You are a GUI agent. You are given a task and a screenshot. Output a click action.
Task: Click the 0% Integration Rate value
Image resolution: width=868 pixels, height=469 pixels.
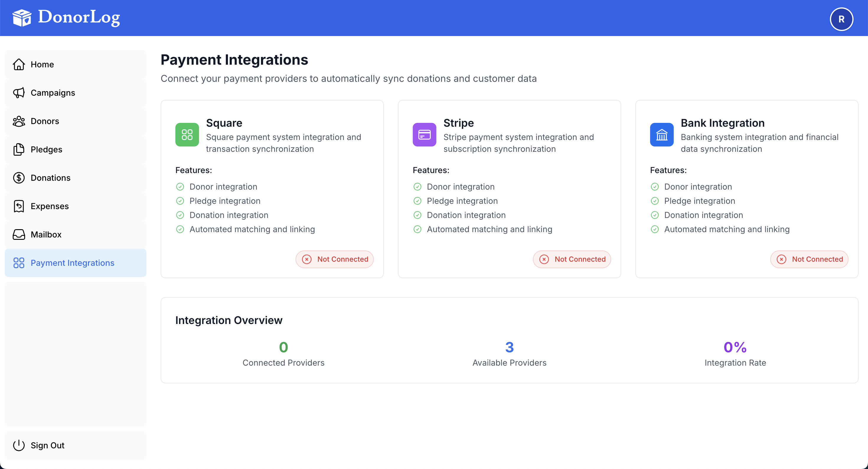tap(735, 347)
